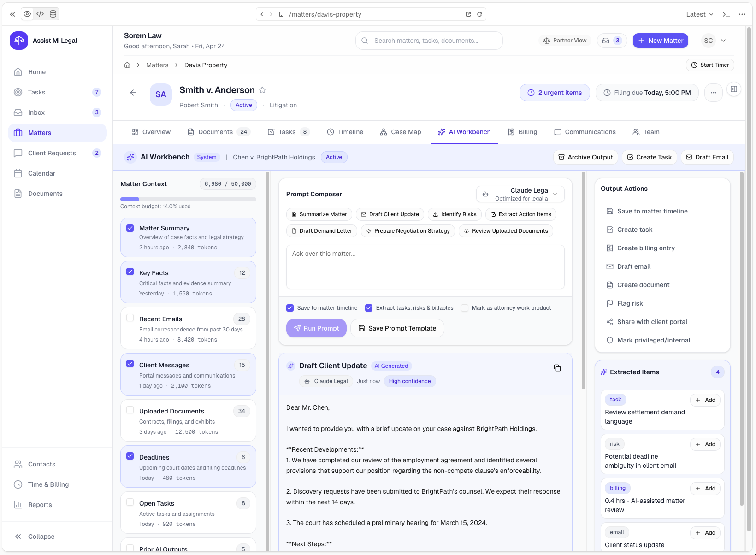Open the Calendar section in sidebar

(41, 173)
